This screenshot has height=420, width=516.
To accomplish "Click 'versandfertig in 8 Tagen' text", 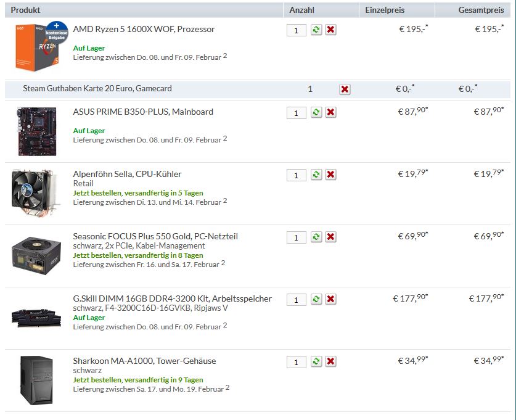I will [x=163, y=255].
